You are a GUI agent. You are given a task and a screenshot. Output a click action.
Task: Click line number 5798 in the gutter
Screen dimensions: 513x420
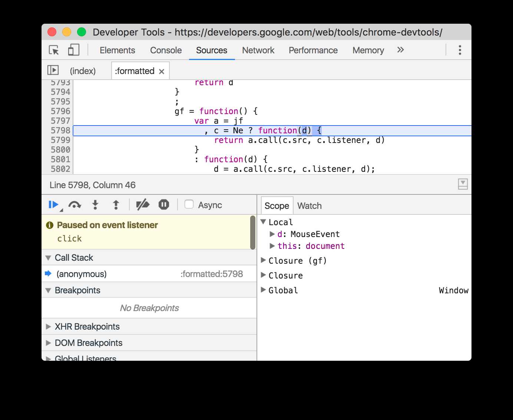click(x=60, y=130)
